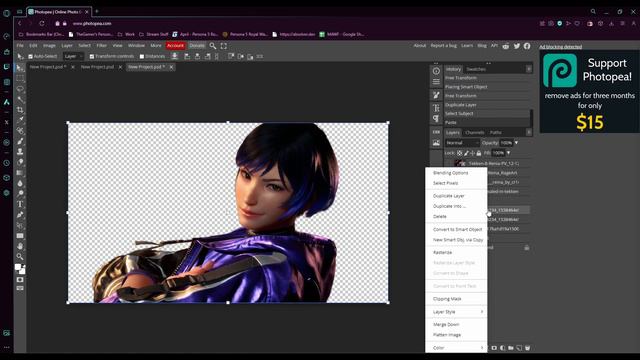Click the search magnifier in menu bar
Image resolution: width=640 pixels, height=360 pixels.
[213, 46]
